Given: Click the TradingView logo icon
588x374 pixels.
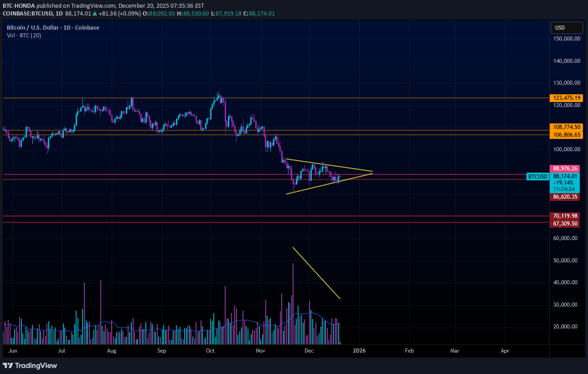Looking at the screenshot, I should point(8,365).
